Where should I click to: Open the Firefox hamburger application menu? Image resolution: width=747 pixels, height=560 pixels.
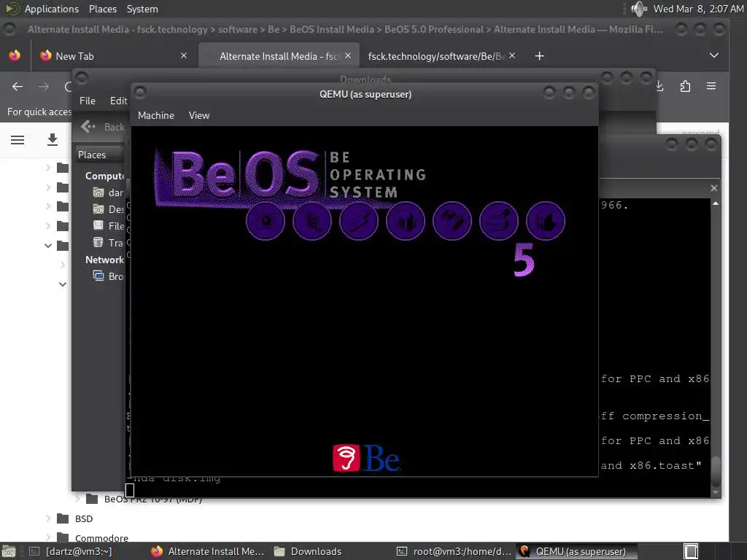[x=711, y=86]
